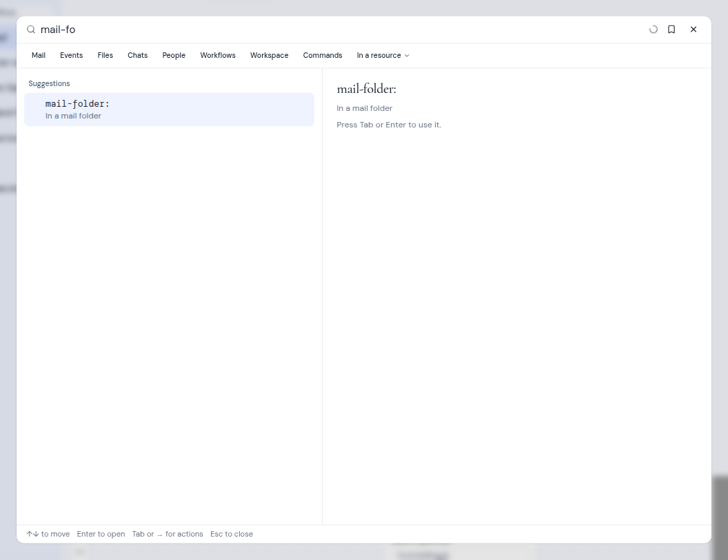
Task: Focus the search field containing mail-fo
Action: pyautogui.click(x=341, y=30)
